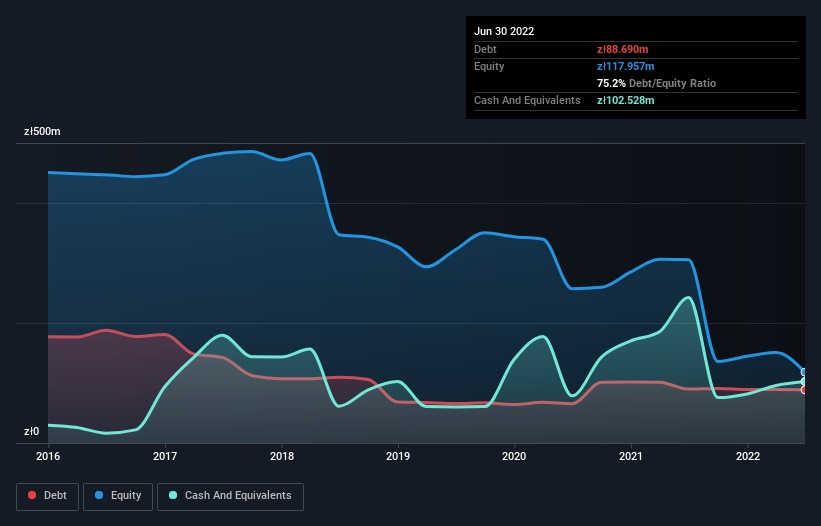Click the zł500m y-axis label

point(42,131)
